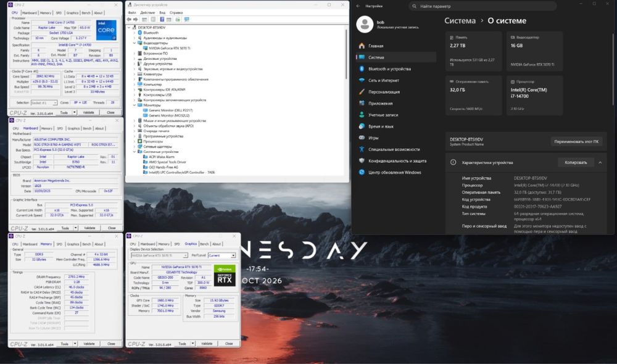Click the Система breadcrumb link in Settings
Image resolution: width=617 pixels, height=364 pixels.
(x=460, y=21)
